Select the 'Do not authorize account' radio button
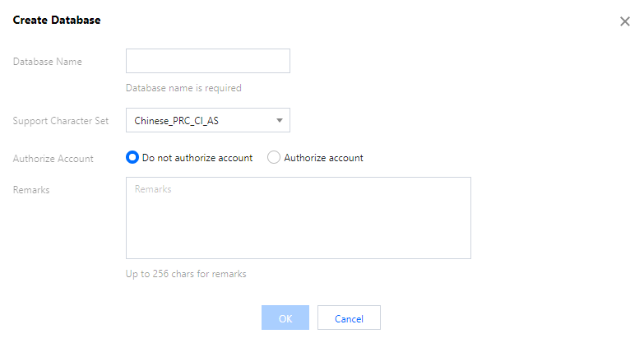Image resolution: width=644 pixels, height=343 pixels. (132, 157)
